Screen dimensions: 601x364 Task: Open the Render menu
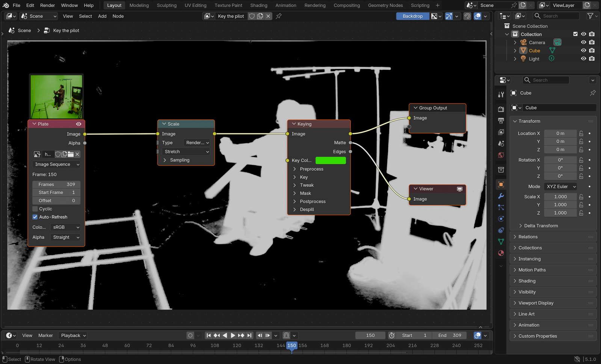coord(47,5)
